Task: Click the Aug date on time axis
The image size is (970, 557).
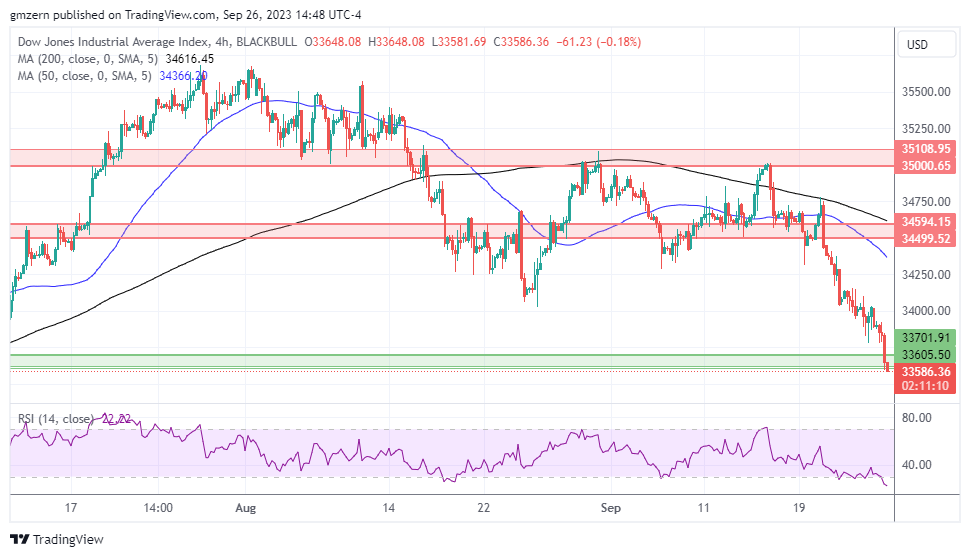Action: [x=246, y=508]
